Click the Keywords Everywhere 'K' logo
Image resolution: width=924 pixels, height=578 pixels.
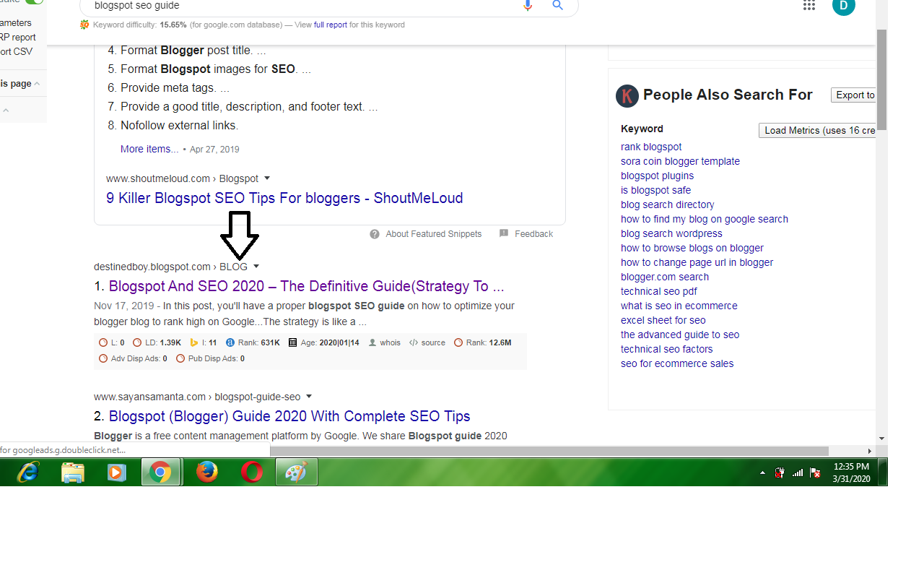627,96
